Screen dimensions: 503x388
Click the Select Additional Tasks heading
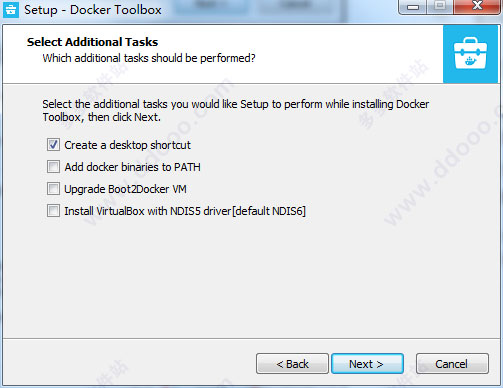tap(92, 42)
